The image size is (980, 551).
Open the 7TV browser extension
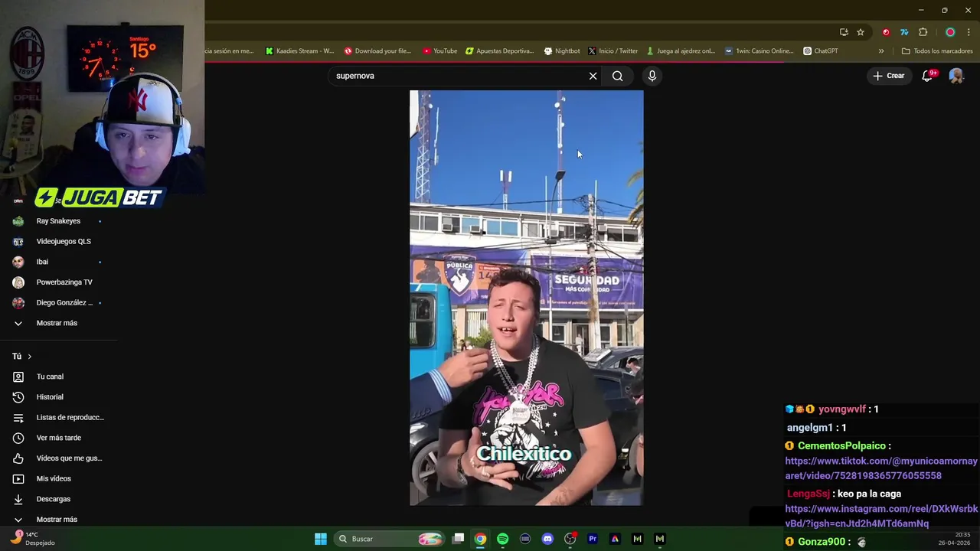click(904, 32)
